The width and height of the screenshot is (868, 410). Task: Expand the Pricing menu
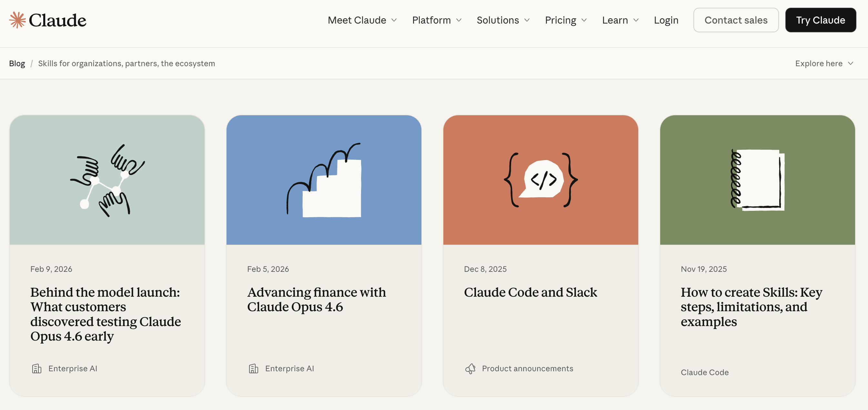pos(566,20)
